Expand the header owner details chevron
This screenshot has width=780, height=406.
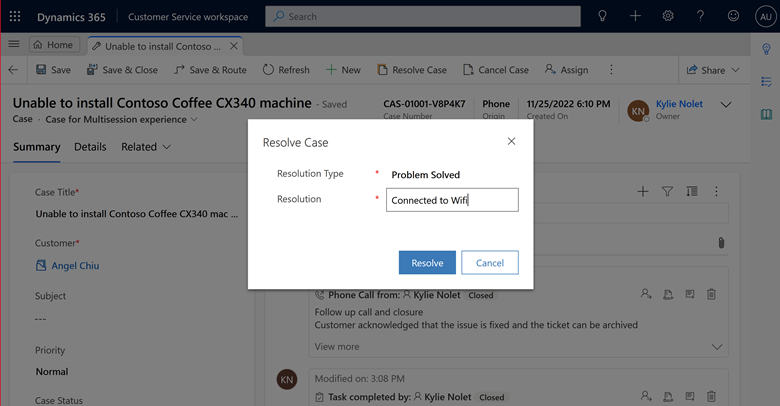click(x=726, y=105)
